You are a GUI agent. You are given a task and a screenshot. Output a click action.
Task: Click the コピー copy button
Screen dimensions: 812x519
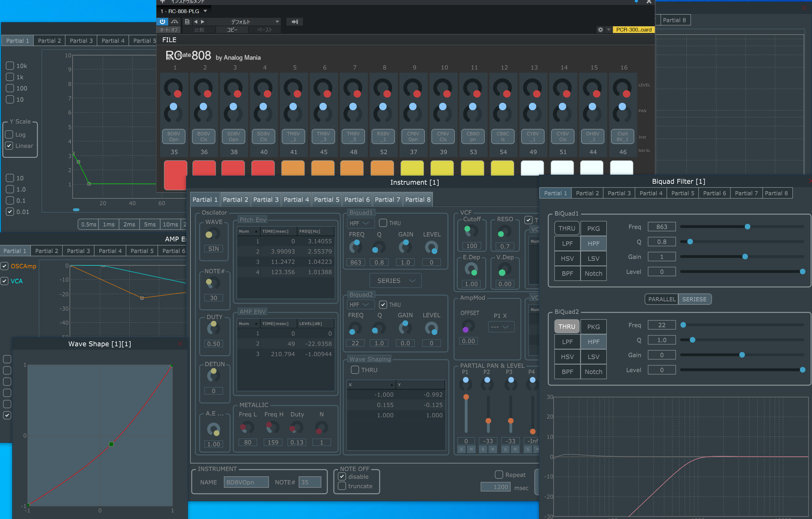(232, 30)
